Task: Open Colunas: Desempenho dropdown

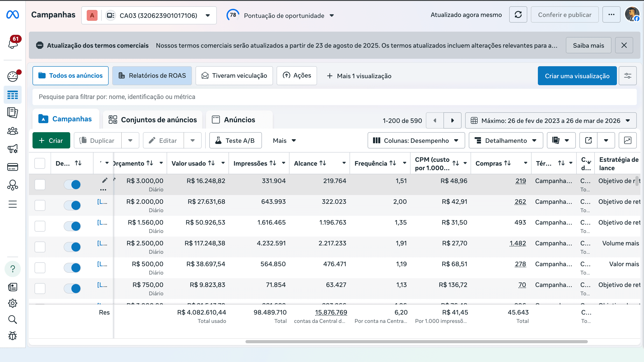Action: point(416,140)
